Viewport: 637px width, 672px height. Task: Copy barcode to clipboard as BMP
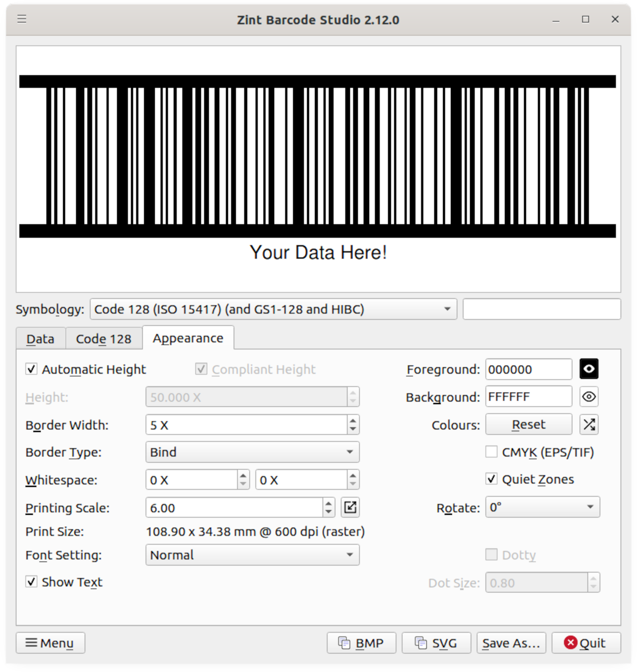[361, 643]
